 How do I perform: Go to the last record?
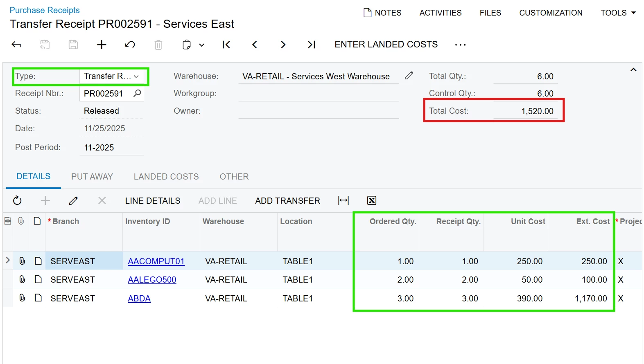pos(312,45)
